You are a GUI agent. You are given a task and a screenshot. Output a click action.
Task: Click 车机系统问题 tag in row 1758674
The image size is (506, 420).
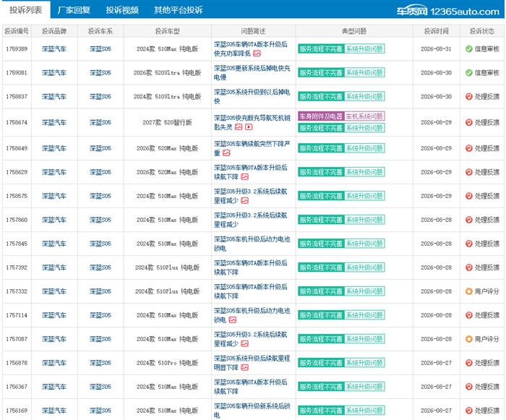click(364, 116)
